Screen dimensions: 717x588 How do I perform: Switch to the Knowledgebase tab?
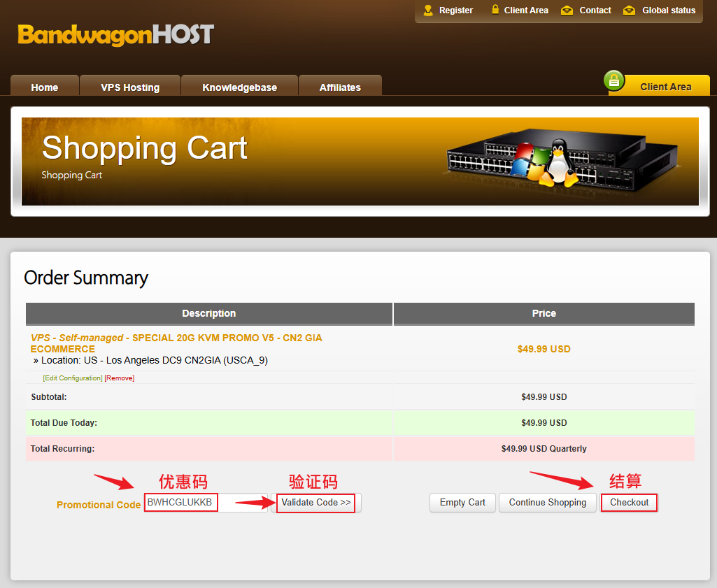pos(239,87)
